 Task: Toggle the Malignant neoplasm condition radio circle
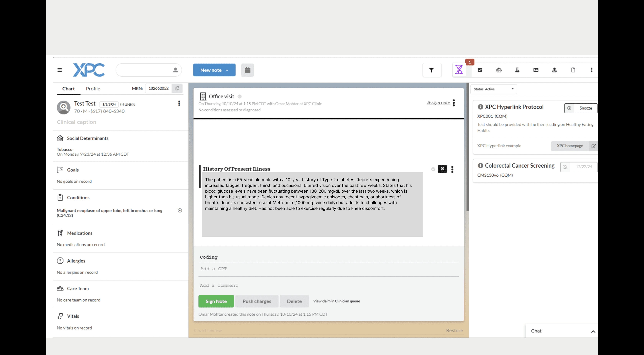[x=180, y=210]
